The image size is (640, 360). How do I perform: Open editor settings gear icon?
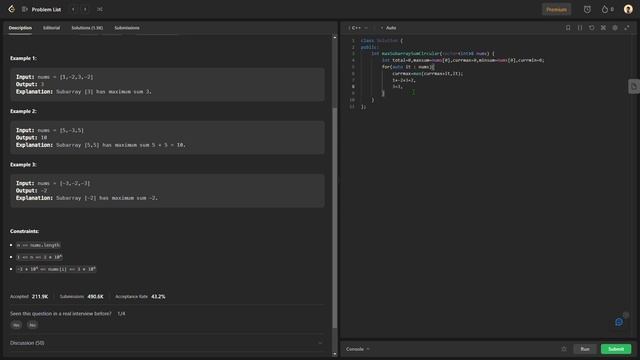[x=615, y=28]
